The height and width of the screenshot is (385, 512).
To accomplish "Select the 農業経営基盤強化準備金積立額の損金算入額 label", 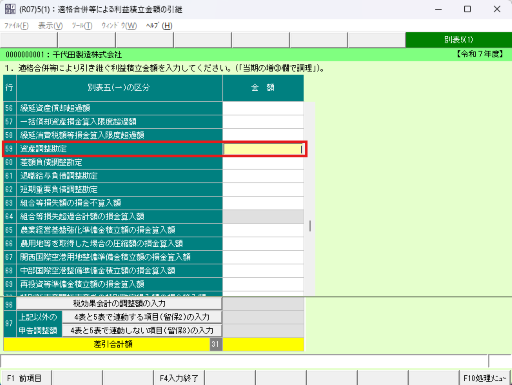I will pyautogui.click(x=119, y=230).
